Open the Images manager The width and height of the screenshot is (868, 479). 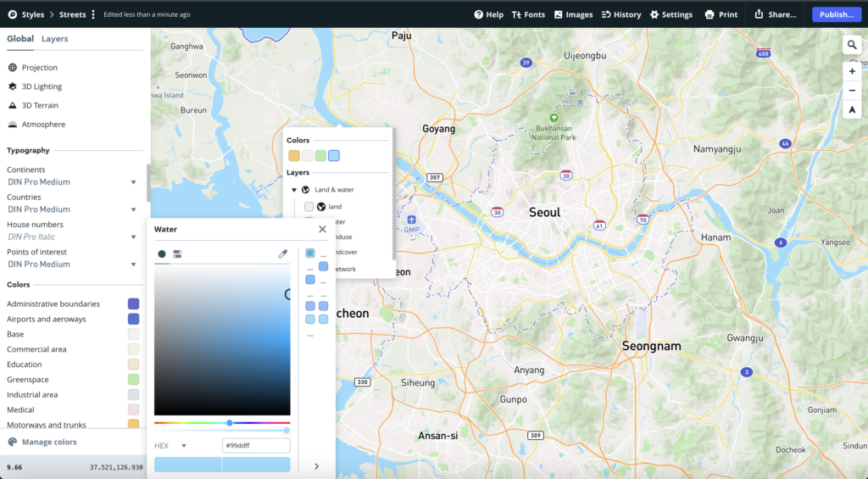coord(573,14)
